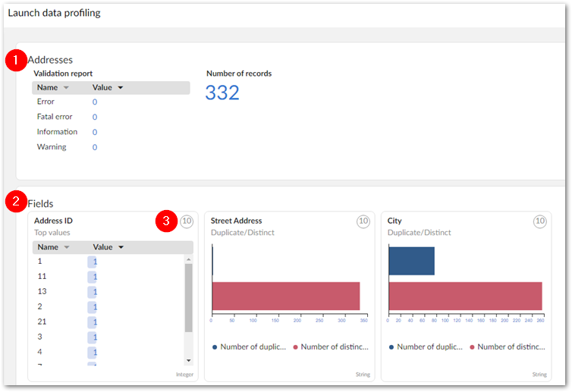
Task: Sort Address ID top values by Value arrow
Action: (x=121, y=247)
